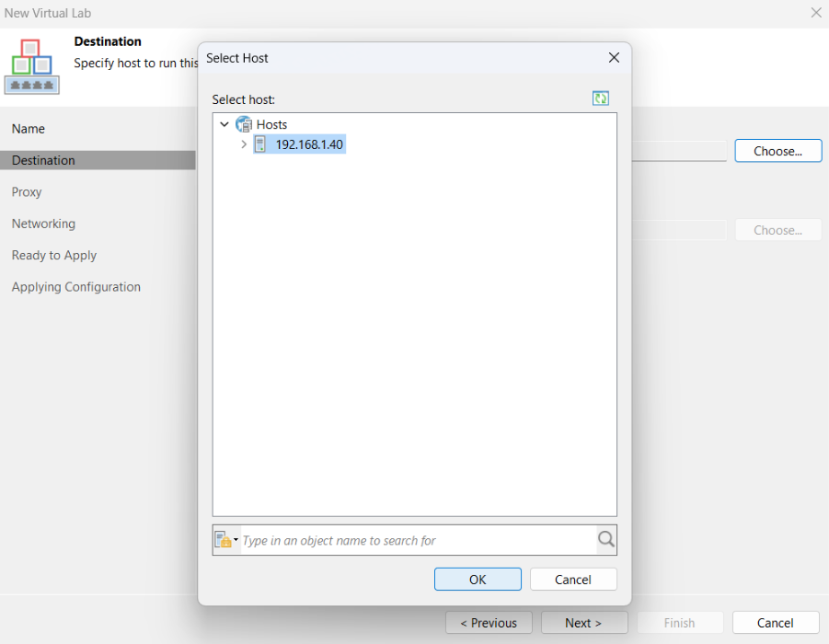Select the Ready to Apply step
The image size is (829, 644).
coord(54,256)
